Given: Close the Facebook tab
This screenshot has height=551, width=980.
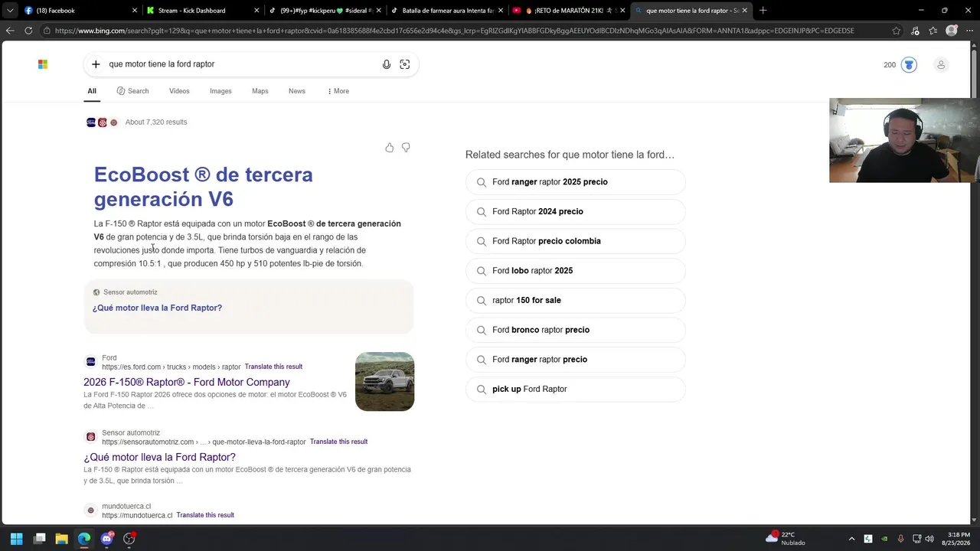Looking at the screenshot, I should (x=135, y=11).
